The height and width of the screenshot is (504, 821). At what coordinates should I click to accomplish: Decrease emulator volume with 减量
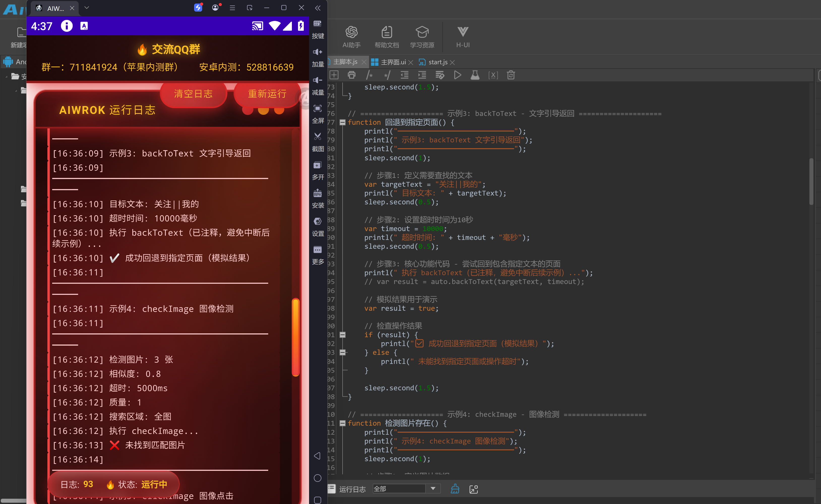[x=318, y=86]
